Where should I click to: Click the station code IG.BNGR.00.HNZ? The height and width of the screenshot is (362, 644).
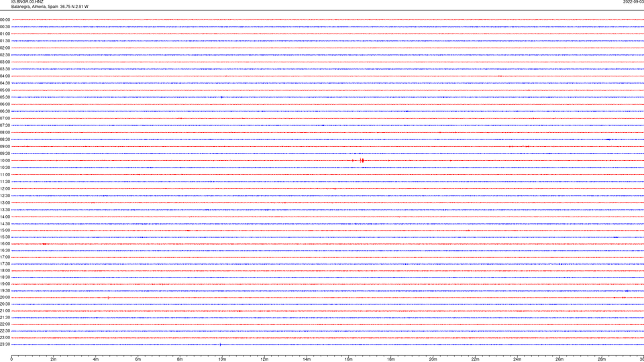point(27,2)
